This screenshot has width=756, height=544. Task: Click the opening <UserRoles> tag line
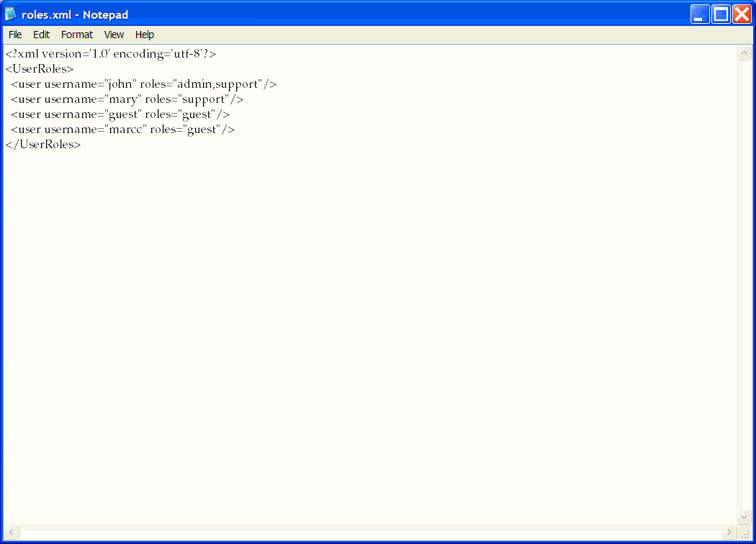point(39,69)
